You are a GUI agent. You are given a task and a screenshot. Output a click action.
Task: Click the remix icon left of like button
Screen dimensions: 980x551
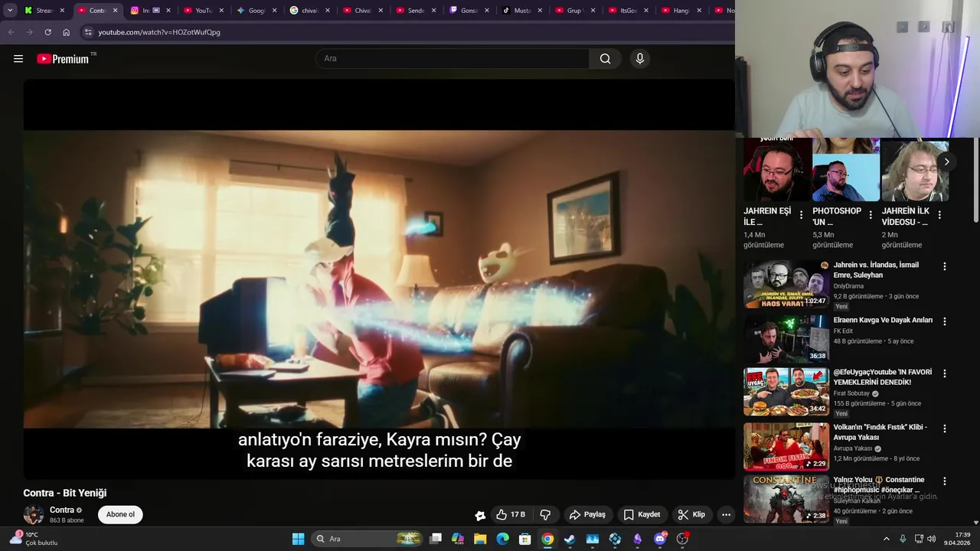(x=480, y=515)
